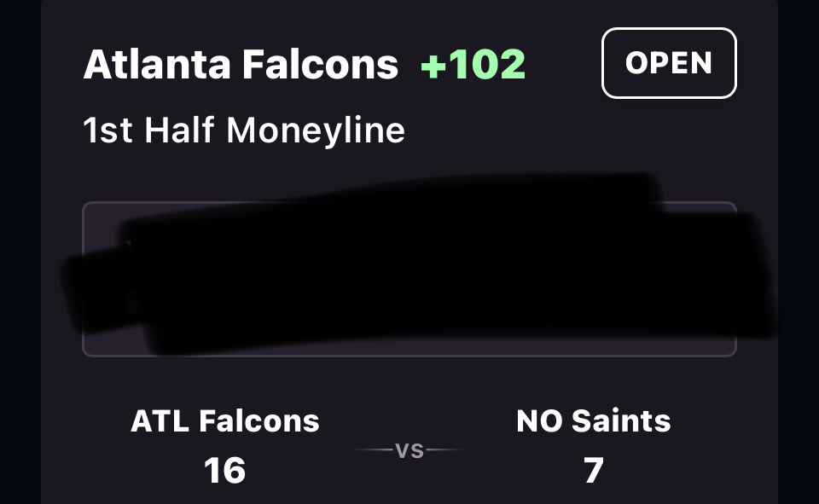Tap the "vs" matchup separator
Viewport: 819px width, 504px height.
click(x=409, y=450)
